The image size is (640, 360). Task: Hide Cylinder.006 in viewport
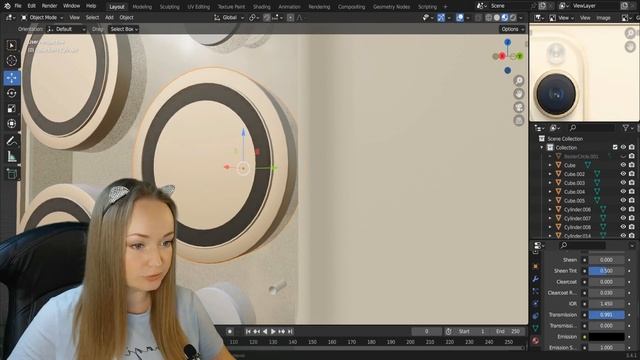[623, 209]
